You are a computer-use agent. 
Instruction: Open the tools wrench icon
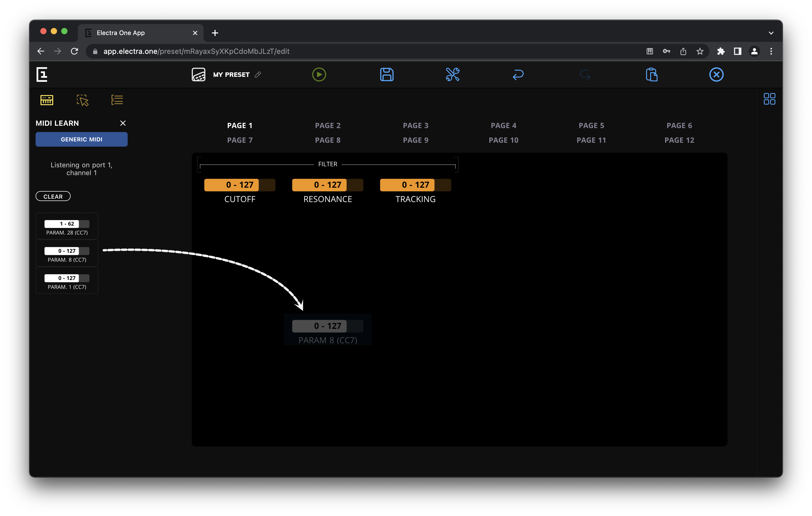pyautogui.click(x=452, y=74)
